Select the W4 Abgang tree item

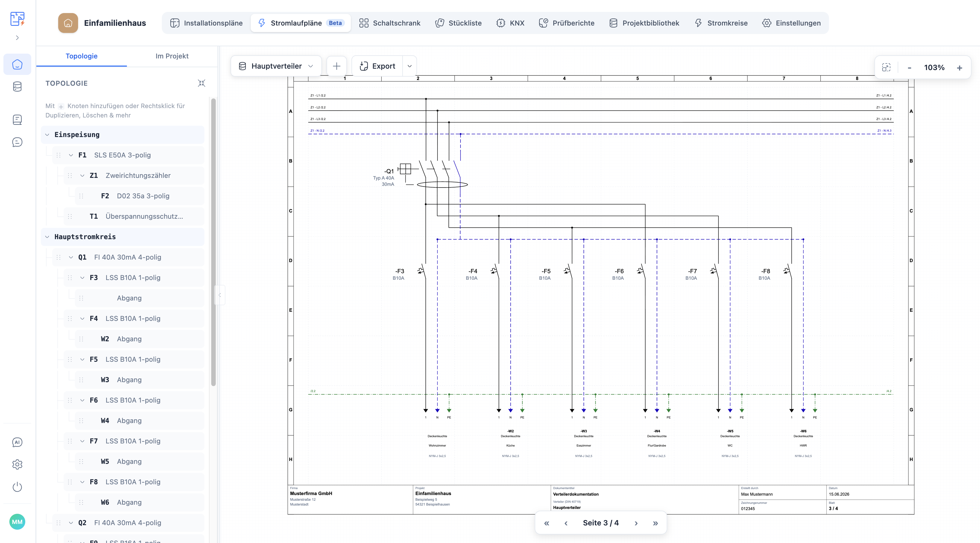point(140,420)
